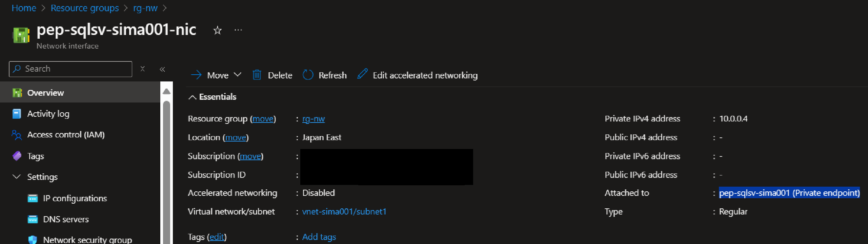Open the vnet-sima001/subnet1 link
This screenshot has height=244, width=868.
click(344, 212)
